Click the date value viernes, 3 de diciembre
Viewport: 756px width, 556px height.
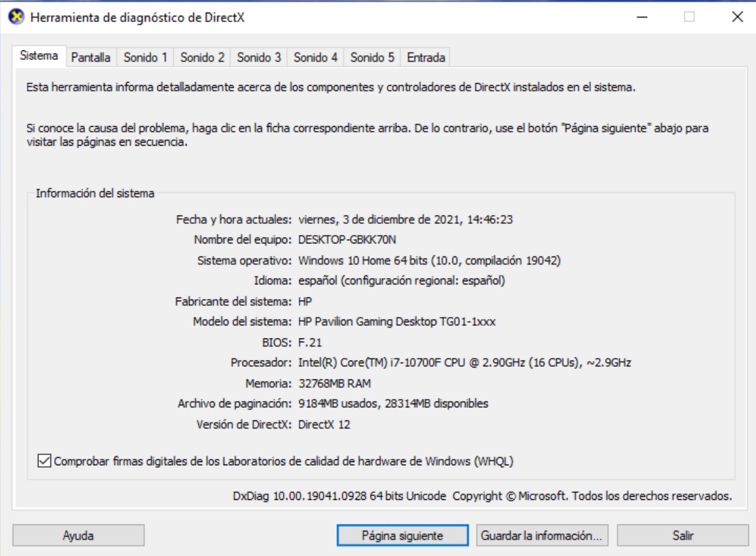(407, 219)
